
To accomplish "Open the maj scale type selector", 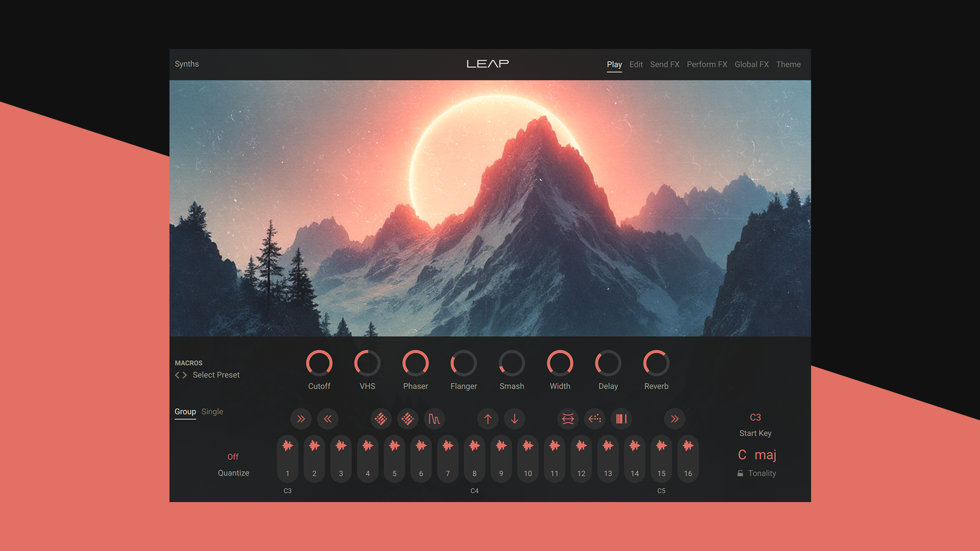I will pos(765,455).
